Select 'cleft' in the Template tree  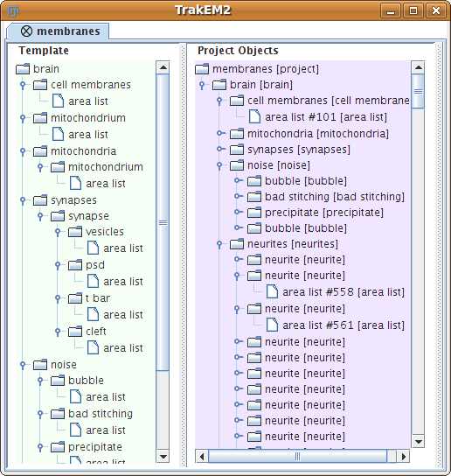[96, 332]
